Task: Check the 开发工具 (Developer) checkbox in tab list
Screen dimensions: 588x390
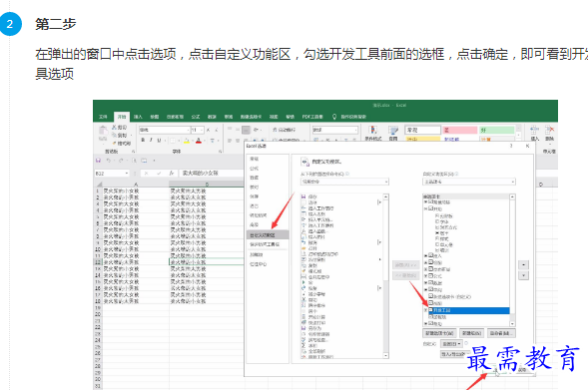Action: point(431,310)
